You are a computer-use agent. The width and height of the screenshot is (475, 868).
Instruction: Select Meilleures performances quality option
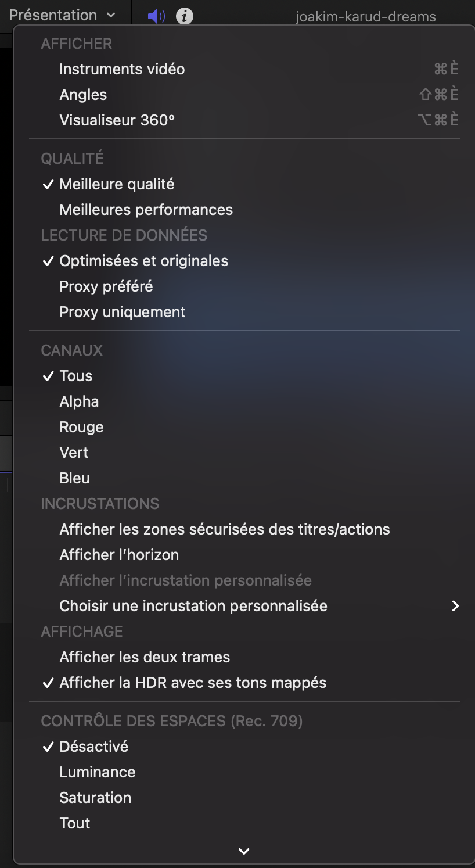(x=146, y=210)
